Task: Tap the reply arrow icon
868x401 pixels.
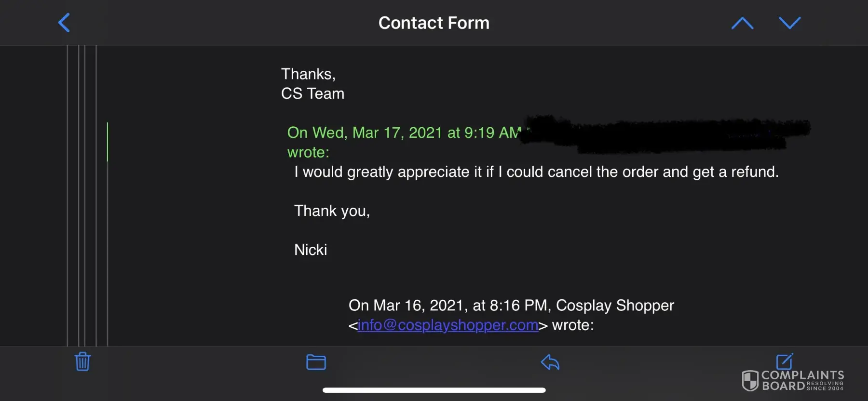Action: coord(550,362)
